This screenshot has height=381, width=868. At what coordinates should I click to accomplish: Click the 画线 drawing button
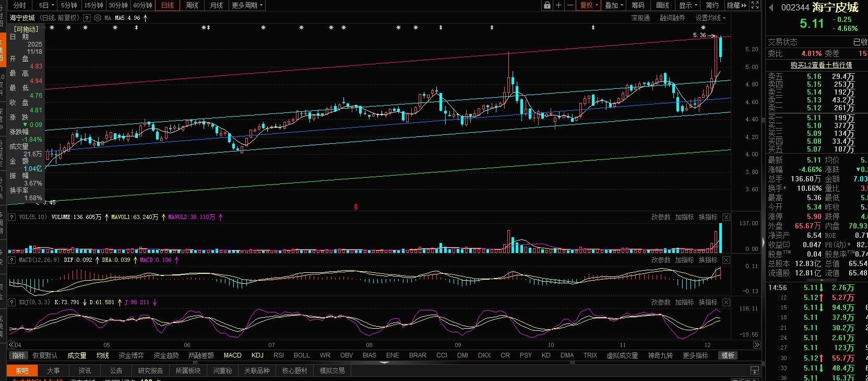pos(662,5)
